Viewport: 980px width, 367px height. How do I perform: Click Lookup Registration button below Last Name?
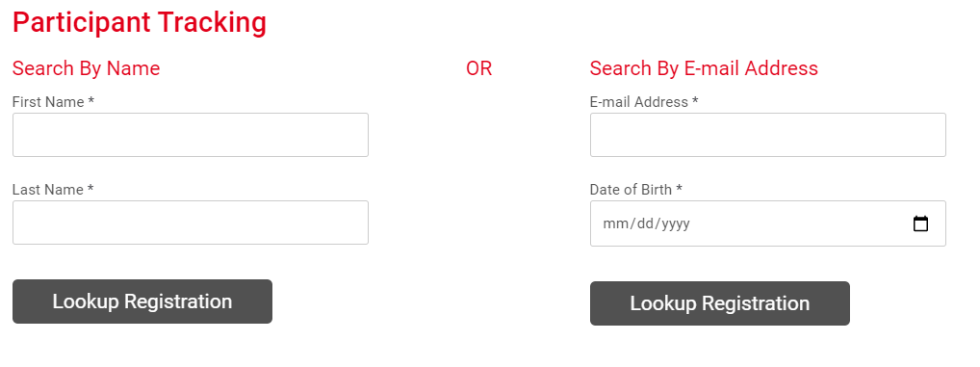pos(142,301)
